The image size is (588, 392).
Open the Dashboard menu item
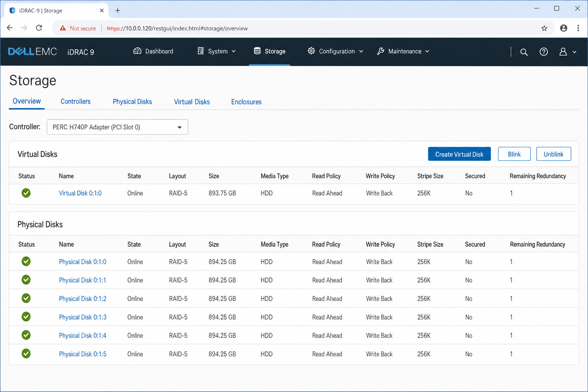pyautogui.click(x=153, y=51)
